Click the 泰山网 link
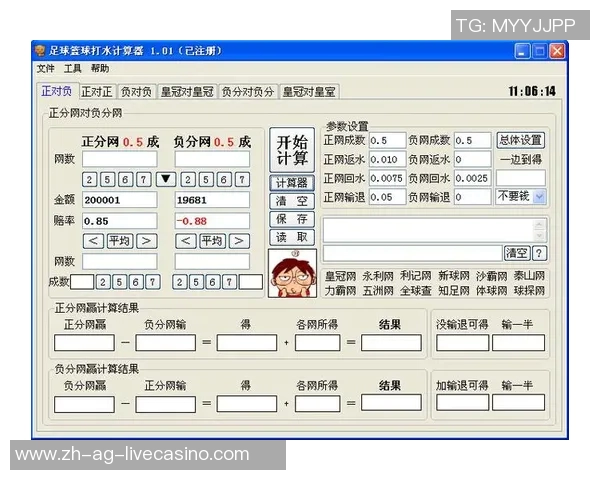 click(529, 276)
